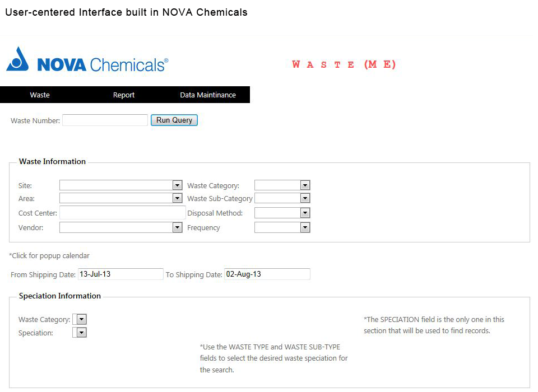Focus the Waste Number input field

pyautogui.click(x=105, y=120)
